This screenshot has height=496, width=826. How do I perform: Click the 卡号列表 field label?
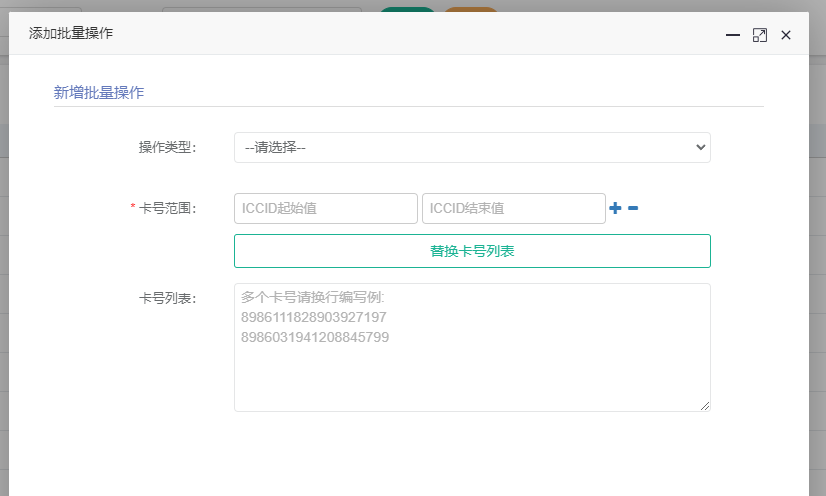coord(168,299)
